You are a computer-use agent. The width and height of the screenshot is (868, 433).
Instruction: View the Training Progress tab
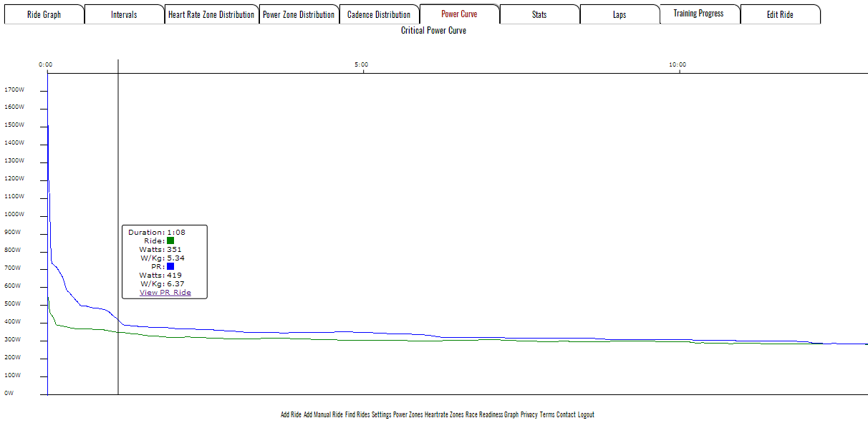698,14
